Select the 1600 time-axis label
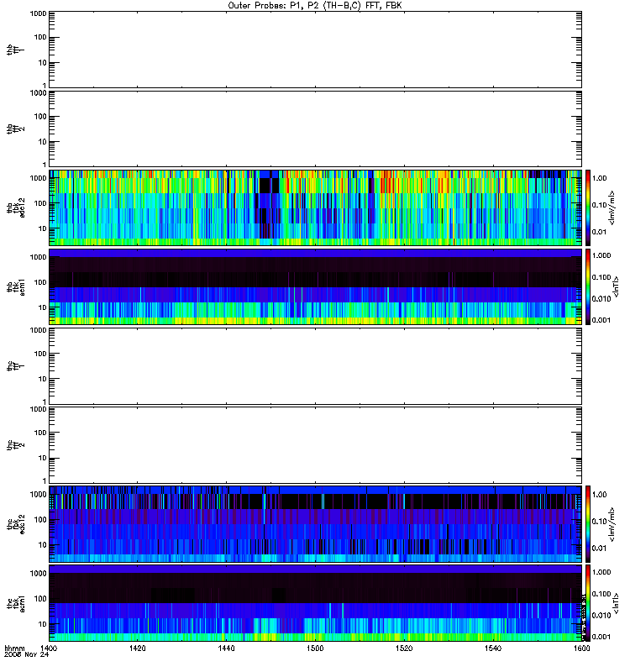Screen dimensions: 630x672 click(x=582, y=648)
